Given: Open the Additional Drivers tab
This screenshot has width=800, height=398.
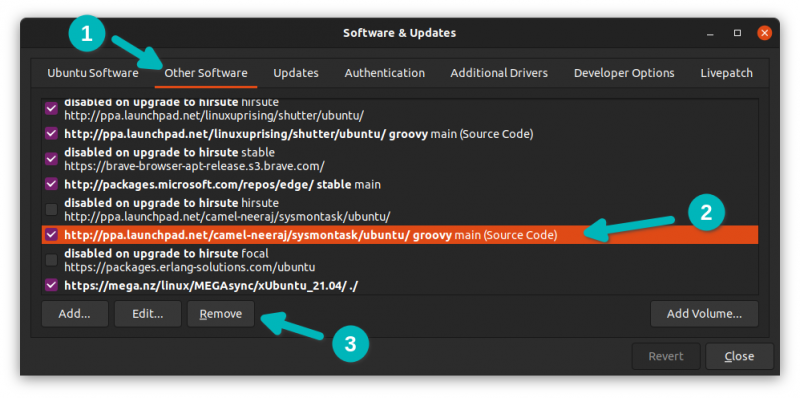Looking at the screenshot, I should tap(499, 73).
